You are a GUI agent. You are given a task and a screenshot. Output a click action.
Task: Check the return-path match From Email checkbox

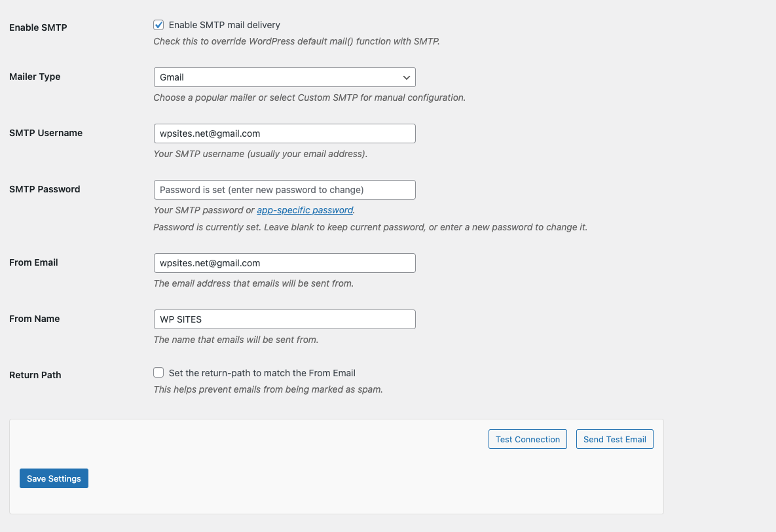pyautogui.click(x=158, y=372)
